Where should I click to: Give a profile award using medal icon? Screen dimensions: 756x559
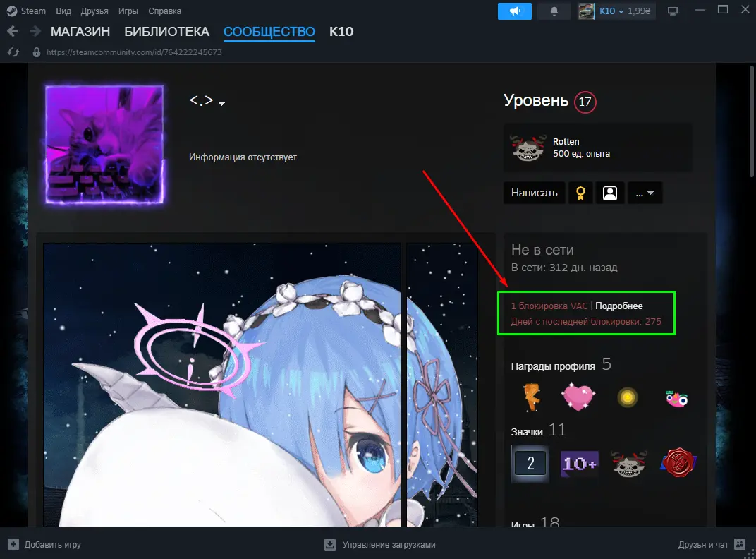(580, 193)
